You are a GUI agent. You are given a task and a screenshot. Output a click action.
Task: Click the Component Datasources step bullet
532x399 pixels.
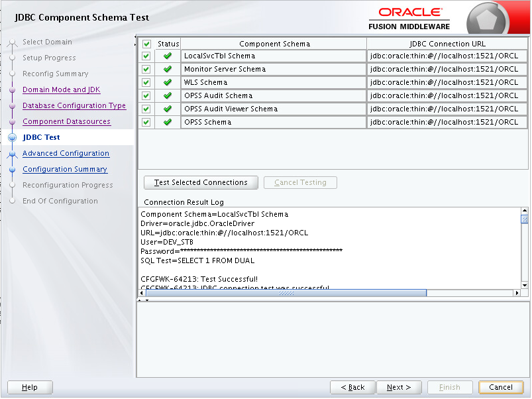pos(13,122)
